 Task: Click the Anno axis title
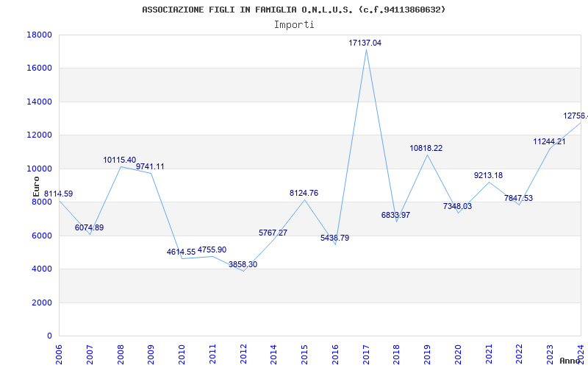point(570,361)
